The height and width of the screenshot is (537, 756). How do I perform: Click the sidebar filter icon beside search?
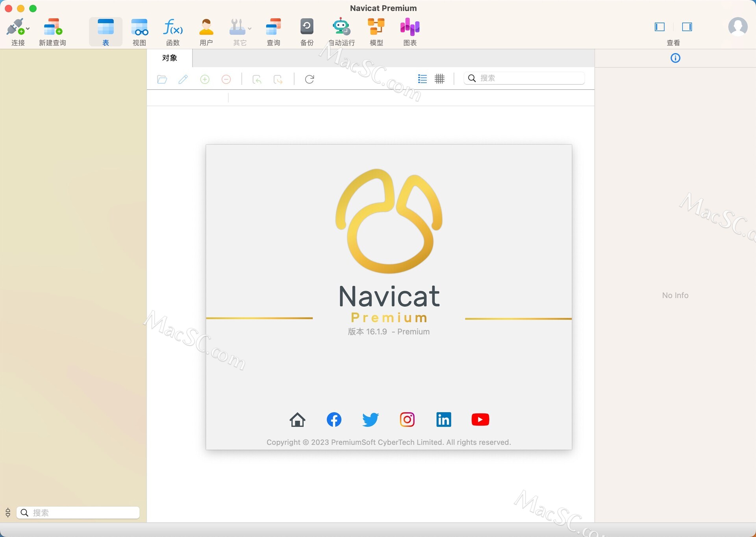pos(8,513)
